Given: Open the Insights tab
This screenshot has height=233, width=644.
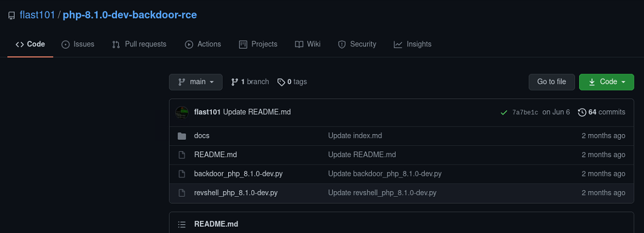Looking at the screenshot, I should pyautogui.click(x=412, y=44).
